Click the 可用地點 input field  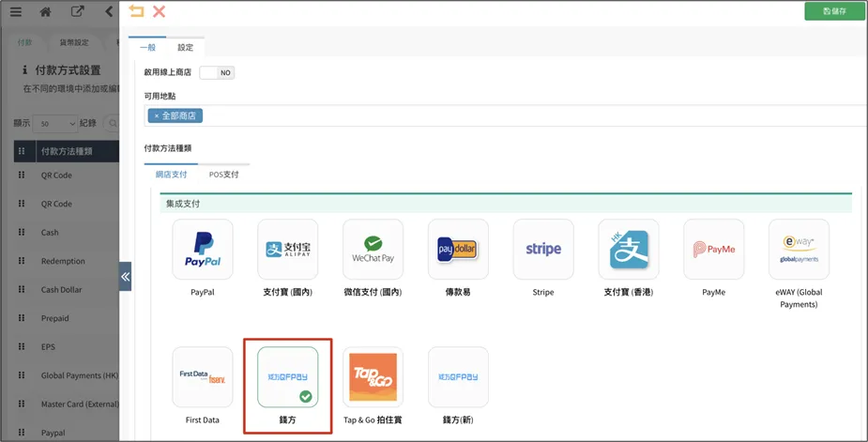pos(506,115)
